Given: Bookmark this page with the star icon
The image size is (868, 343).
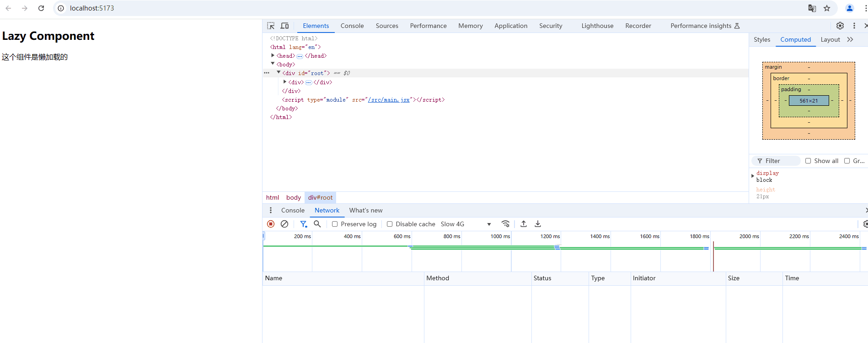Looking at the screenshot, I should (x=827, y=8).
